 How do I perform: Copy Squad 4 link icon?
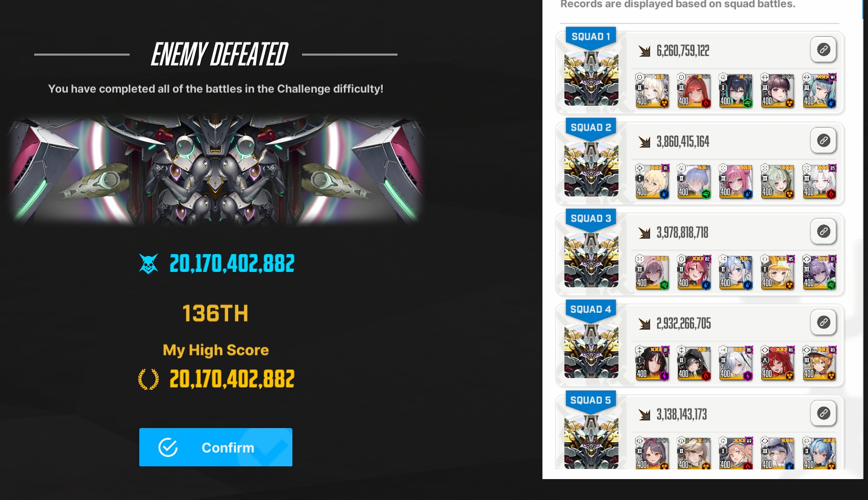[x=823, y=322]
